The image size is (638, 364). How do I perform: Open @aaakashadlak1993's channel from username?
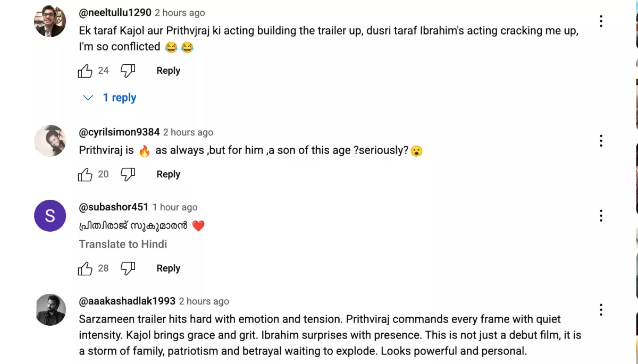pyautogui.click(x=127, y=301)
